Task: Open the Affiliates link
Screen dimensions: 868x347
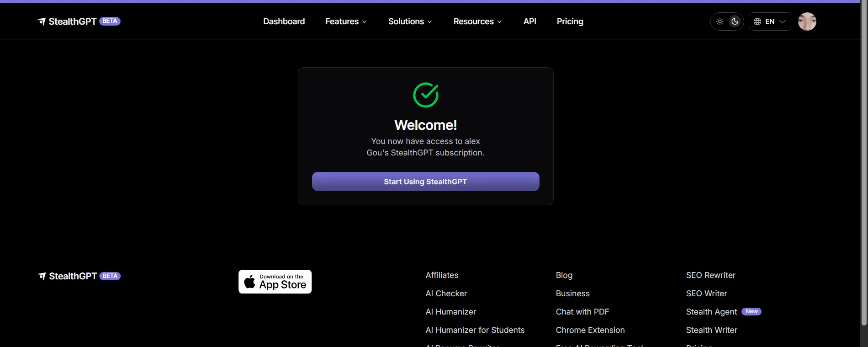Action: [x=442, y=275]
